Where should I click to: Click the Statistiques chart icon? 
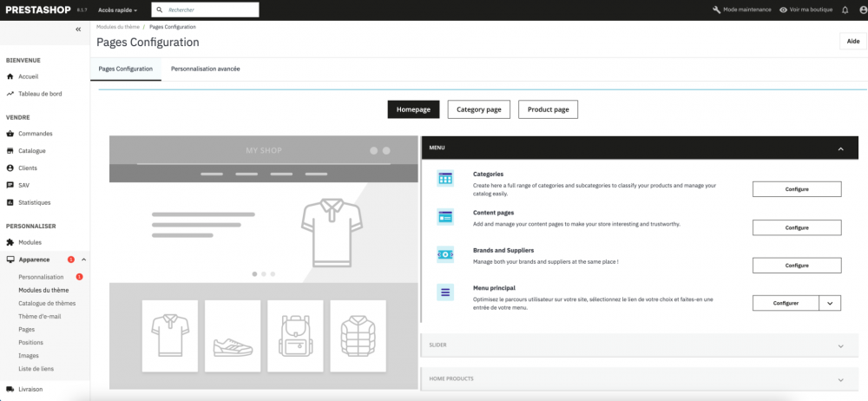(10, 202)
